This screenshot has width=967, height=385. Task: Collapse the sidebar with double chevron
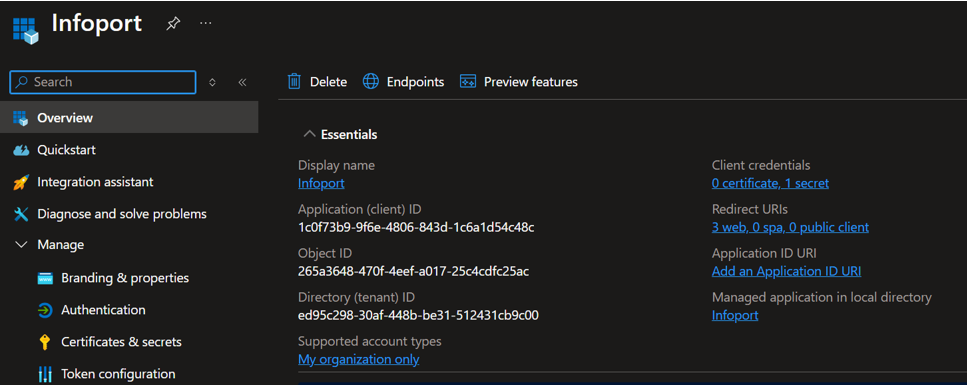pos(242,82)
